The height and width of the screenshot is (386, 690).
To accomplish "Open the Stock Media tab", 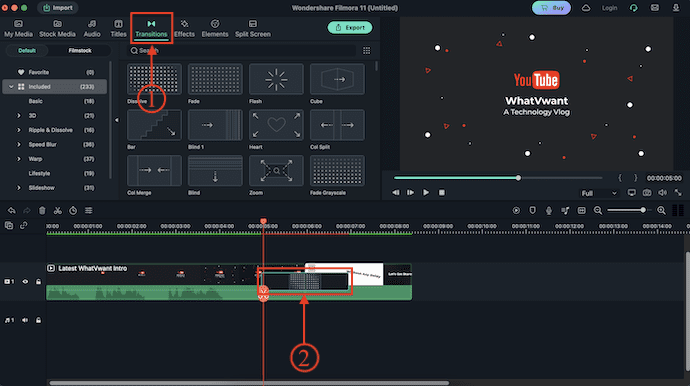I will [x=57, y=29].
